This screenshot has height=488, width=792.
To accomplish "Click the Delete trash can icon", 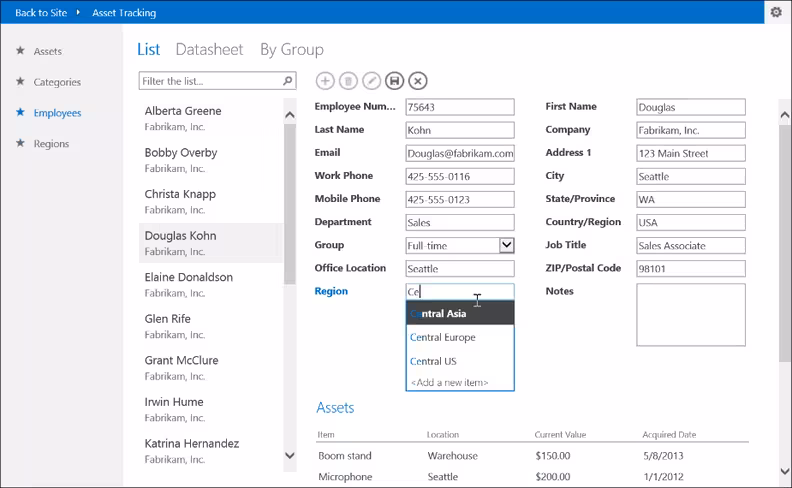I will 348,81.
